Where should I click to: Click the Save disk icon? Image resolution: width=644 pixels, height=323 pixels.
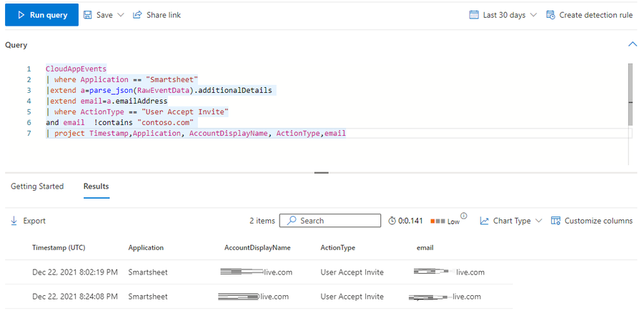pos(88,15)
